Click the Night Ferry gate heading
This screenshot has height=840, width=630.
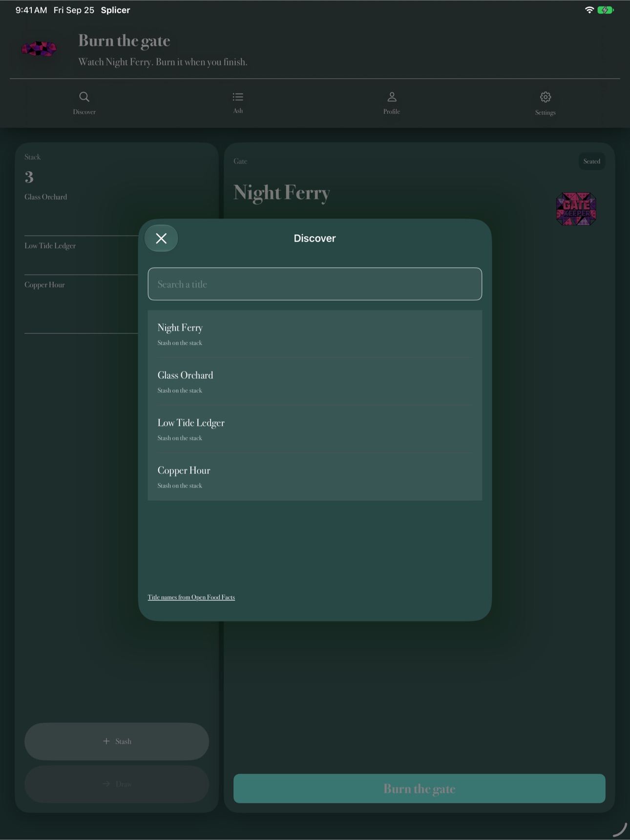pyautogui.click(x=282, y=193)
